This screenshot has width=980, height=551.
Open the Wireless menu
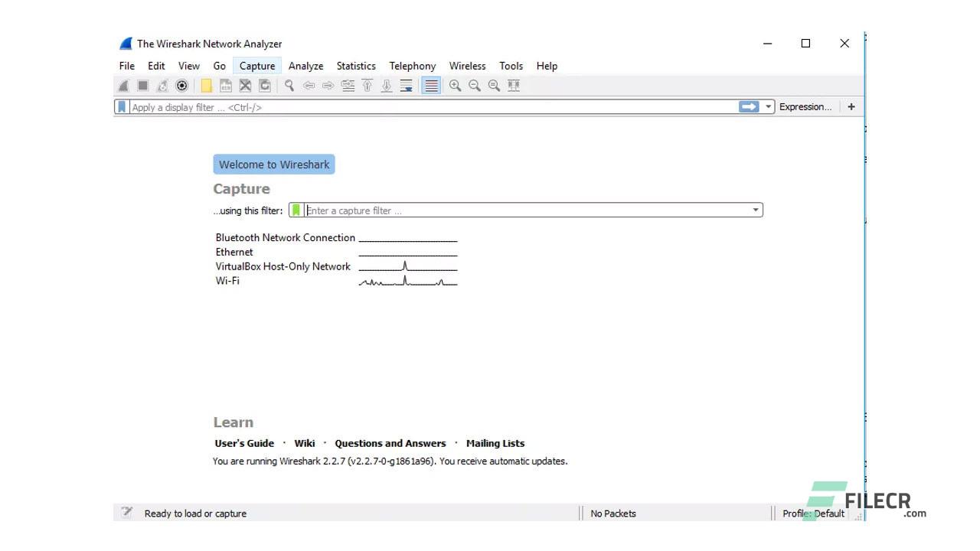(x=467, y=66)
